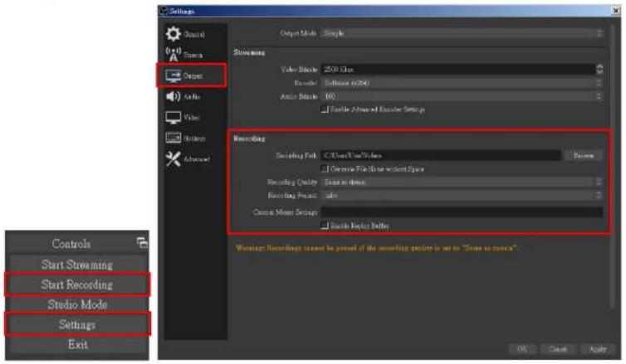Click the Recording Path field
The height and width of the screenshot is (364, 626).
coord(441,156)
